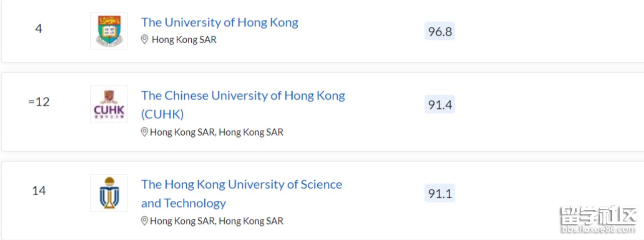The height and width of the screenshot is (240, 644).
Task: Click the 留学社区 watermark logo
Action: 598,215
